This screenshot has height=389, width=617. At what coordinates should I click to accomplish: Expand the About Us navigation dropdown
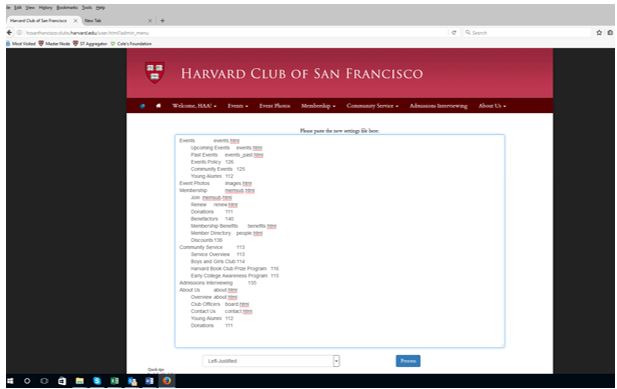pos(492,106)
